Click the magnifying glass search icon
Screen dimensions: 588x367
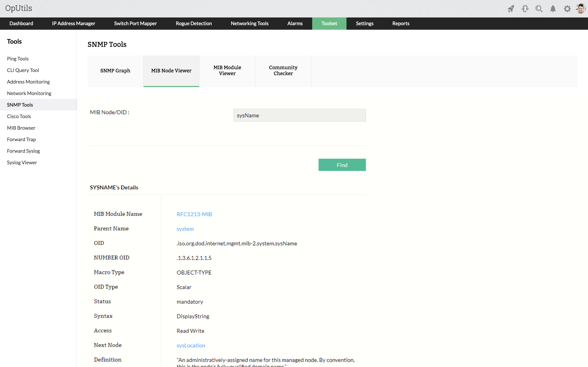pyautogui.click(x=539, y=9)
